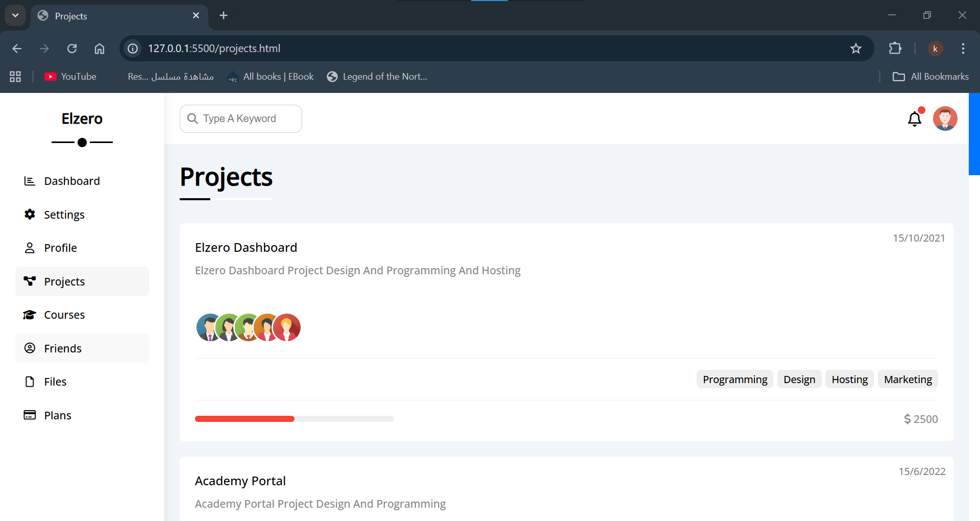The width and height of the screenshot is (980, 521).
Task: Open the browser extensions puzzle menu
Action: pyautogui.click(x=896, y=49)
